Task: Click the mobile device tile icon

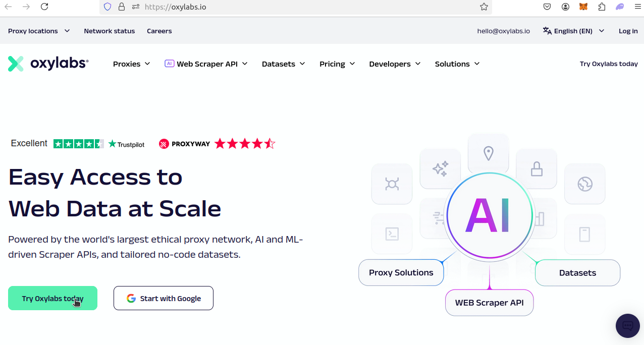Action: point(584,234)
